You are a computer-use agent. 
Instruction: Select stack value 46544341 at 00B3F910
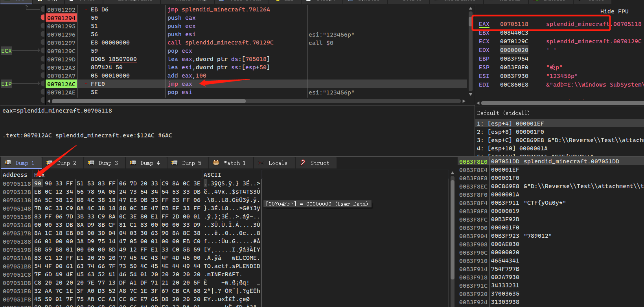pos(505,261)
